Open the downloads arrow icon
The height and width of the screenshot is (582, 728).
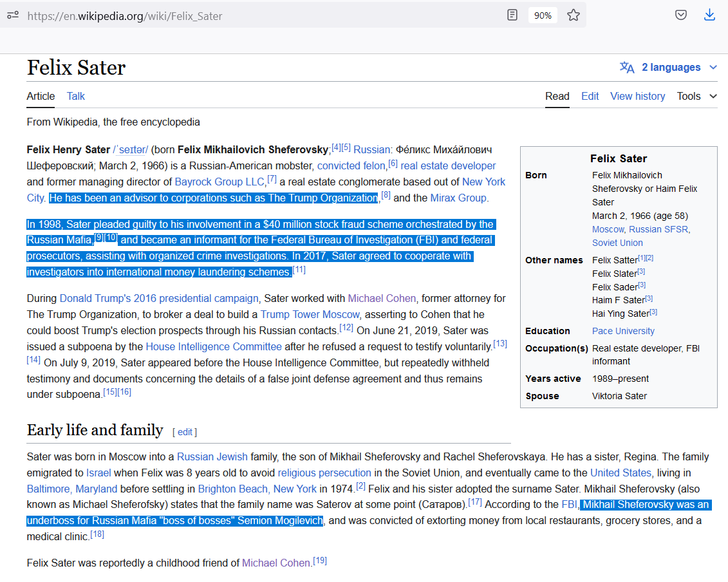click(x=709, y=15)
